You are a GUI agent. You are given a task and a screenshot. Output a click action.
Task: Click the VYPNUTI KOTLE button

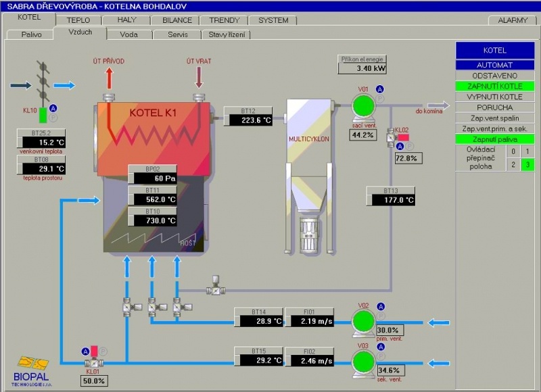pos(495,97)
